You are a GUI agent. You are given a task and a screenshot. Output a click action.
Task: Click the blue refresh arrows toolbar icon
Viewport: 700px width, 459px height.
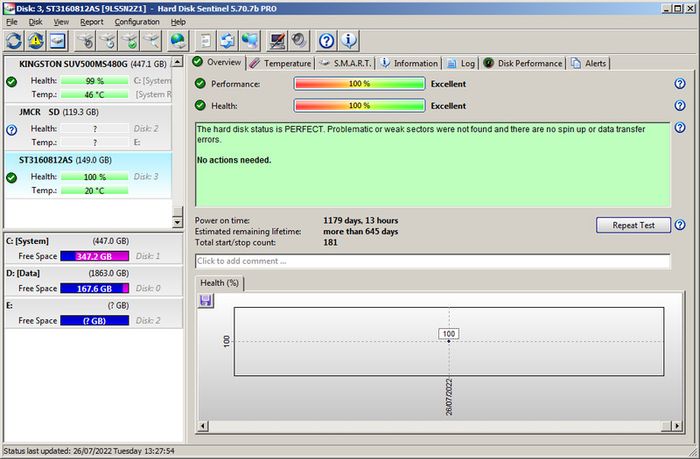point(14,41)
